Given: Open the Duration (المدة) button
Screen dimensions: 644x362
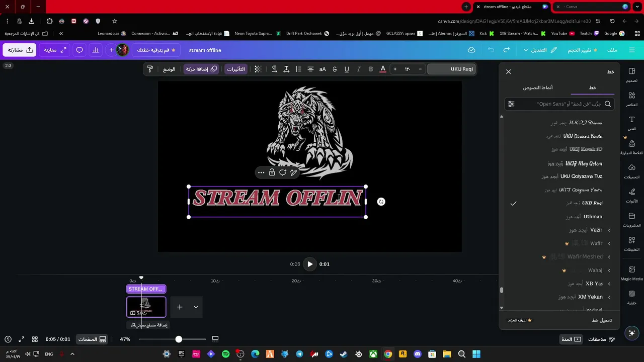Looking at the screenshot, I should [x=572, y=339].
